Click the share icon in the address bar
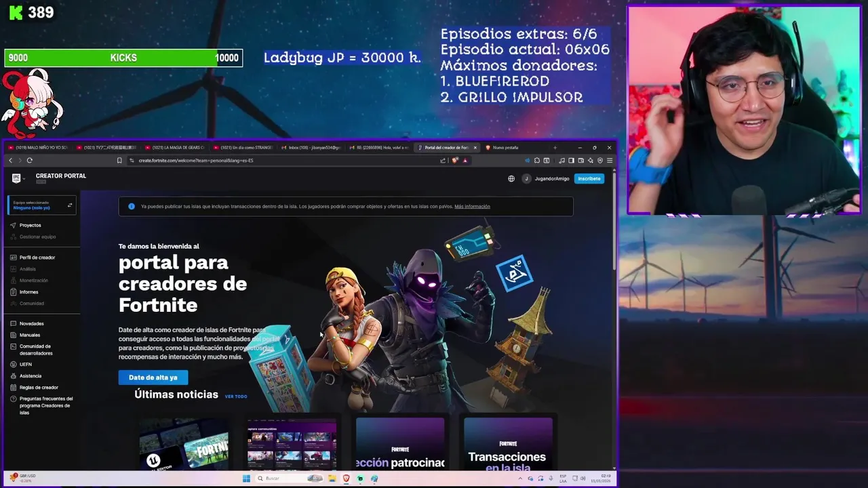This screenshot has height=488, width=868. tap(443, 161)
